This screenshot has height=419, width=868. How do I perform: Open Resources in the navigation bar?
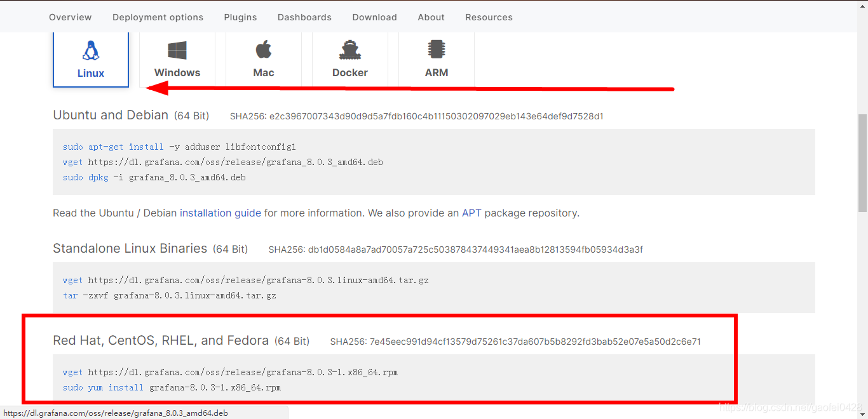tap(489, 17)
